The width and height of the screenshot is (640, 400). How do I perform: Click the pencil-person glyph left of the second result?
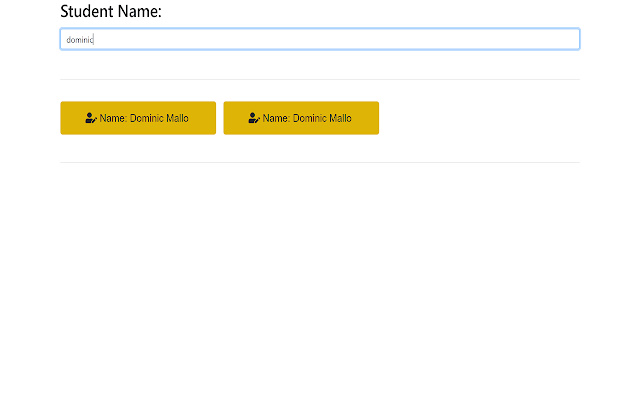tap(254, 118)
